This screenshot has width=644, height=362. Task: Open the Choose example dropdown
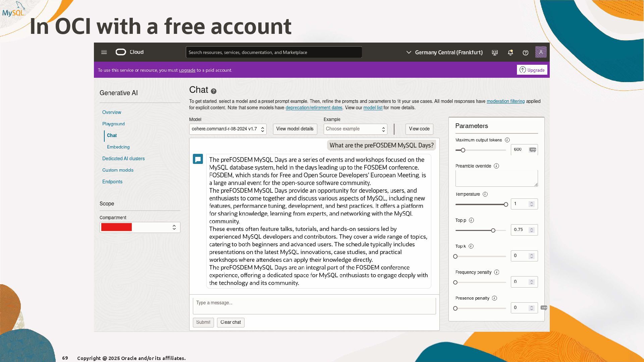355,129
